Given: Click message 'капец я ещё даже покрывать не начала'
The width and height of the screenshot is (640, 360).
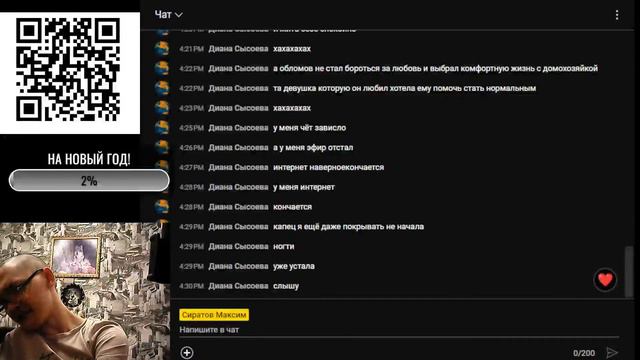Looking at the screenshot, I should (x=348, y=227).
